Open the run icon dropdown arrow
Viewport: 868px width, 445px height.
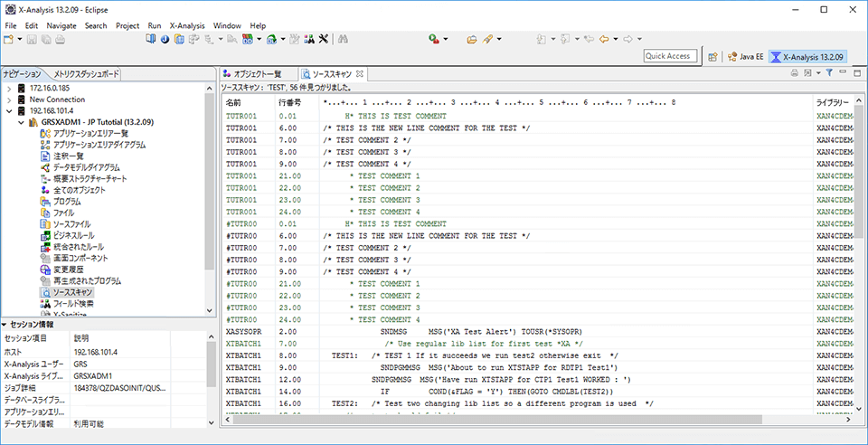click(x=446, y=39)
